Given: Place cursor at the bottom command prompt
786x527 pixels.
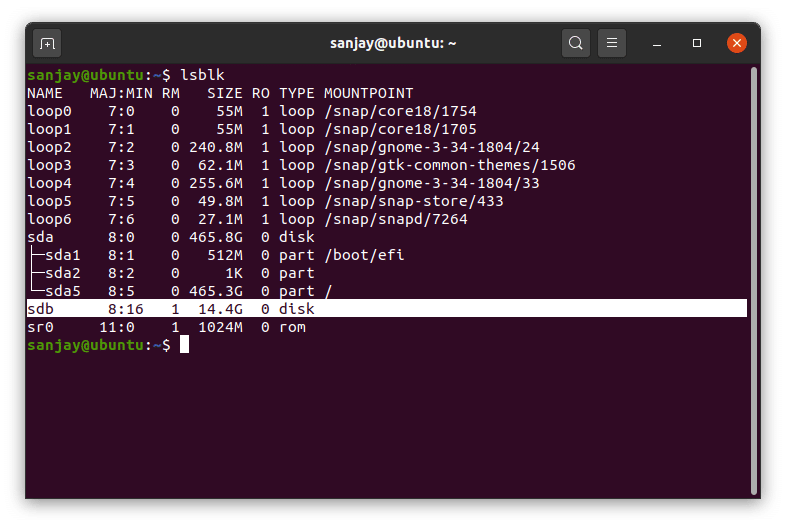Looking at the screenshot, I should click(184, 345).
